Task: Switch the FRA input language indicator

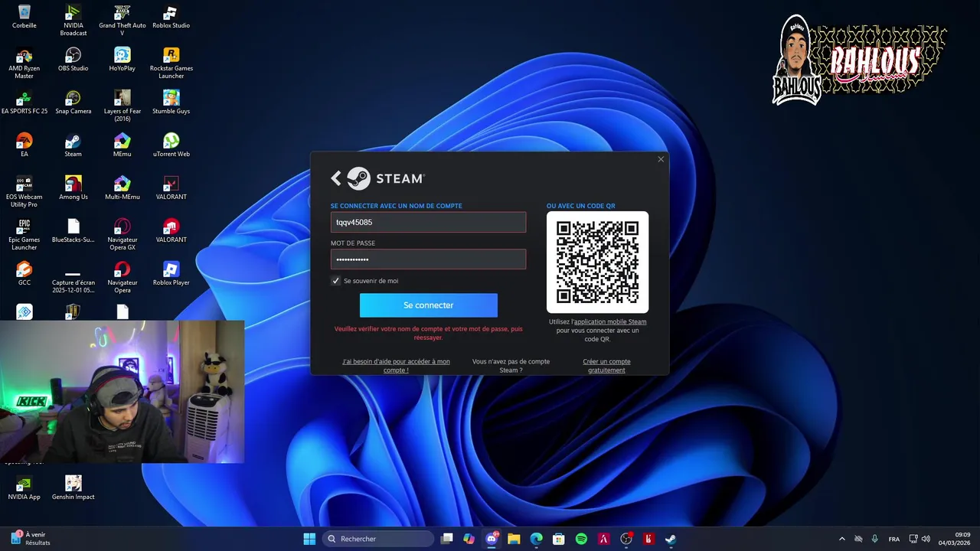Action: click(894, 539)
